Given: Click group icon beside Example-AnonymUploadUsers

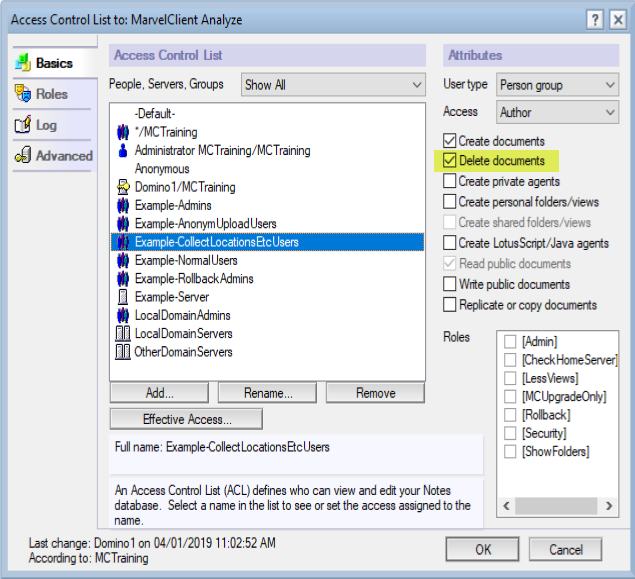Looking at the screenshot, I should [123, 224].
